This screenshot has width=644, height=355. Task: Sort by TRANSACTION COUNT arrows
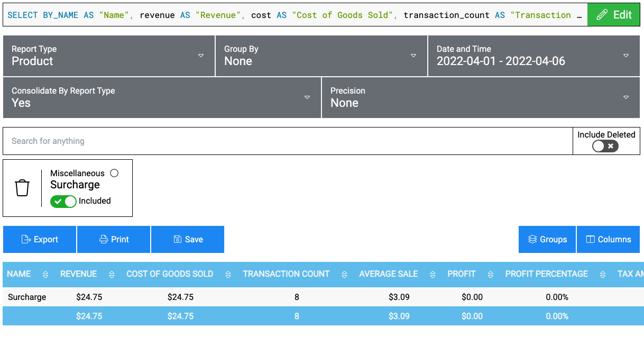tap(345, 274)
